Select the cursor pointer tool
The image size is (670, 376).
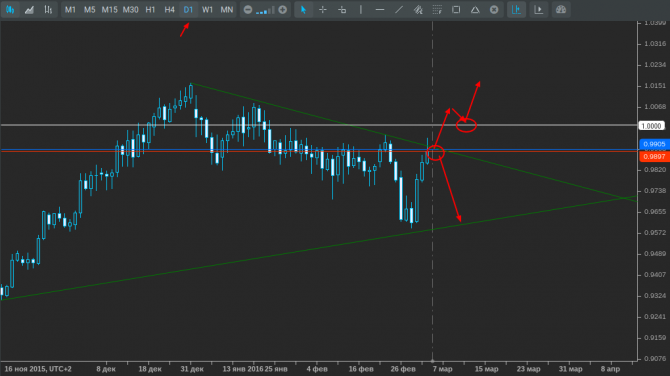(x=303, y=9)
